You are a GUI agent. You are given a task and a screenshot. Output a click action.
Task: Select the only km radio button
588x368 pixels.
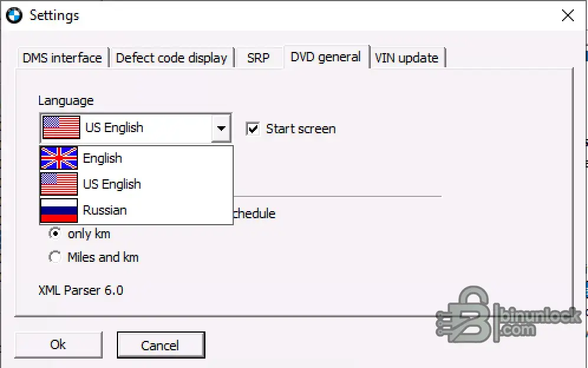click(x=55, y=234)
